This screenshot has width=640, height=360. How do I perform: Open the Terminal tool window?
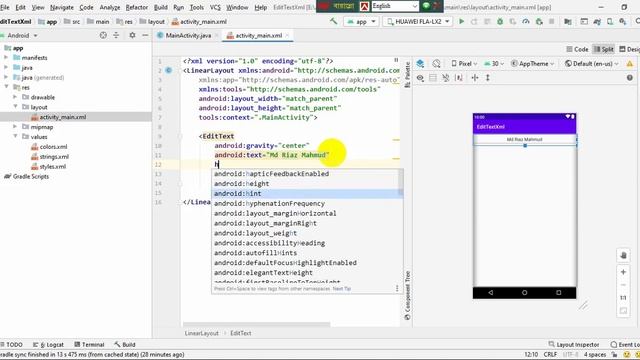(x=89, y=344)
